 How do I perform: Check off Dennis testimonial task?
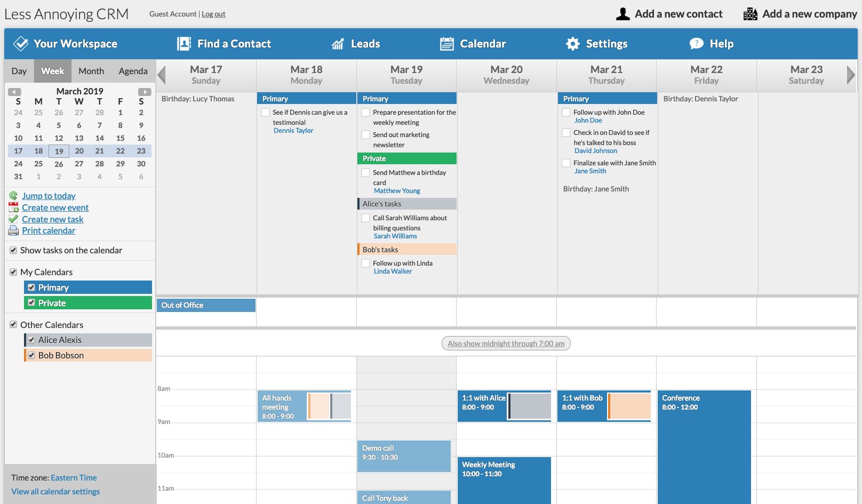[265, 113]
